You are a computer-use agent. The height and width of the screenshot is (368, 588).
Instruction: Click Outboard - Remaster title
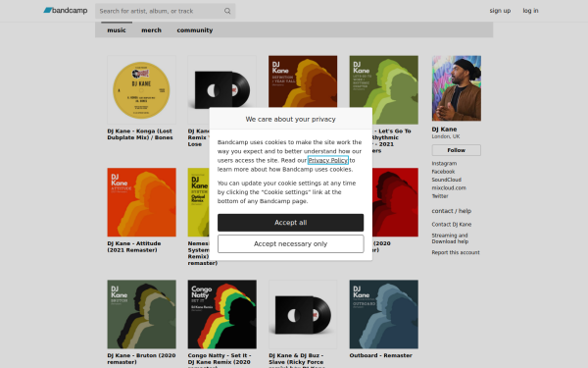[380, 355]
